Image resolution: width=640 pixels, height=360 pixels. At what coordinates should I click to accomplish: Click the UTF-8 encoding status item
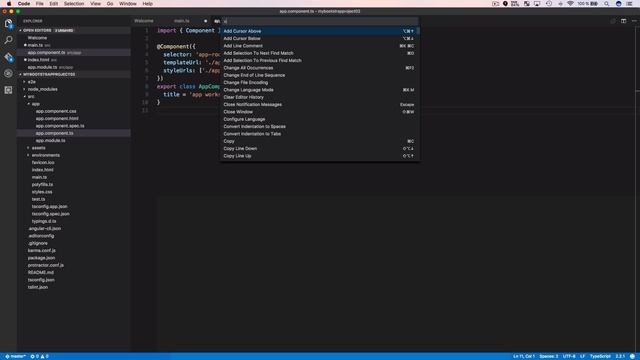point(569,356)
